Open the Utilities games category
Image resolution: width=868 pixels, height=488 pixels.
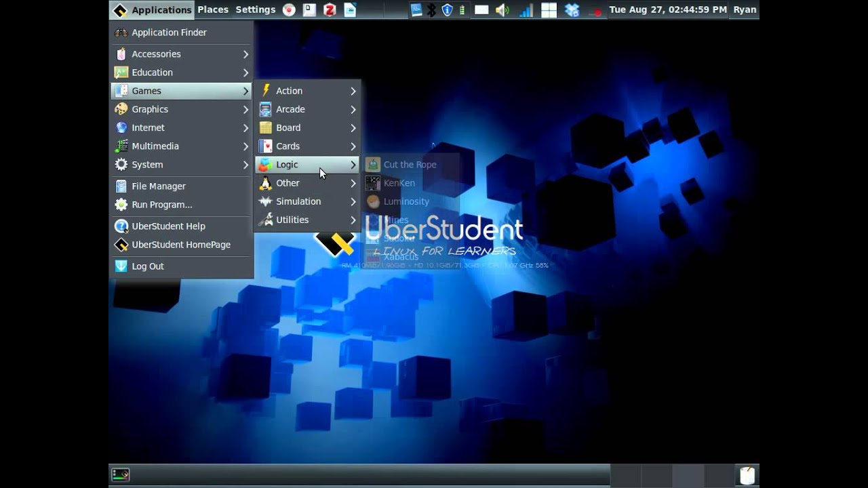click(x=307, y=220)
